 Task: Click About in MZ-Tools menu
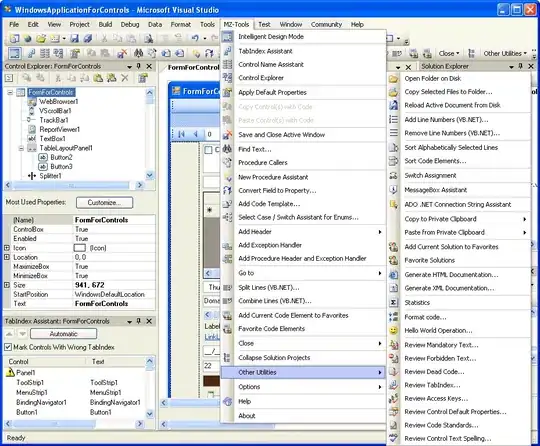pos(303,416)
